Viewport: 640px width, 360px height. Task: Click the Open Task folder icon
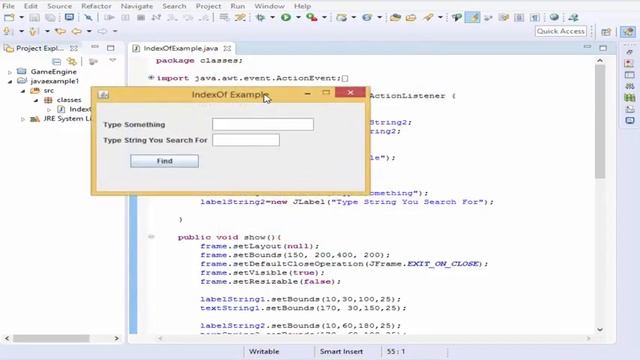(x=411, y=18)
